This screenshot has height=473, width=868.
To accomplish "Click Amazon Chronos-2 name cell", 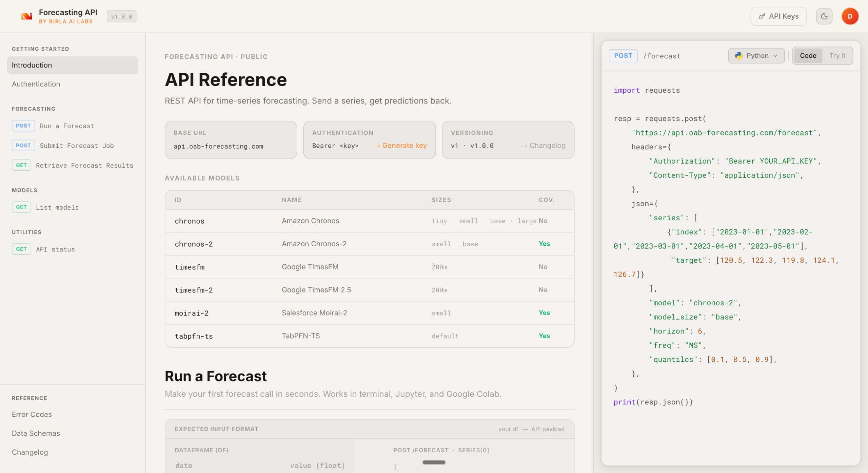I will coord(314,244).
